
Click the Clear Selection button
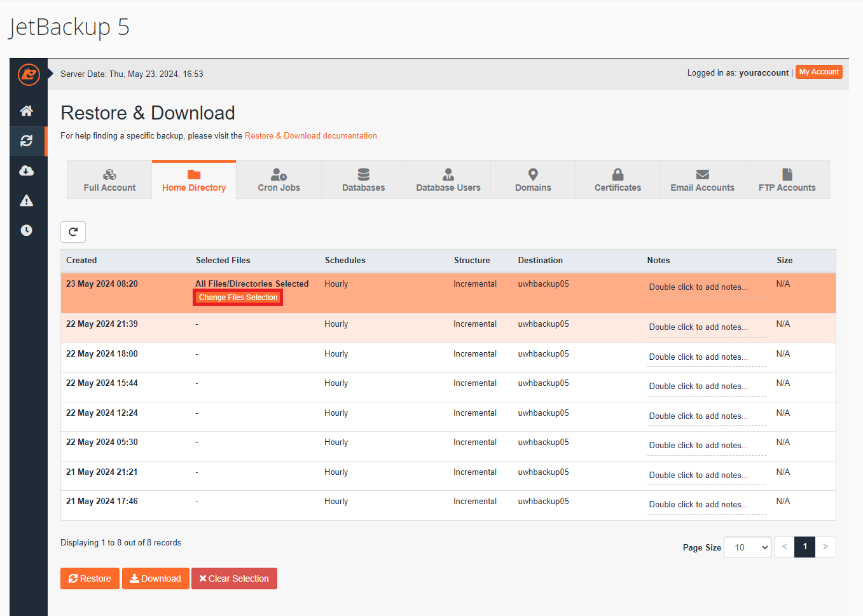coord(234,578)
